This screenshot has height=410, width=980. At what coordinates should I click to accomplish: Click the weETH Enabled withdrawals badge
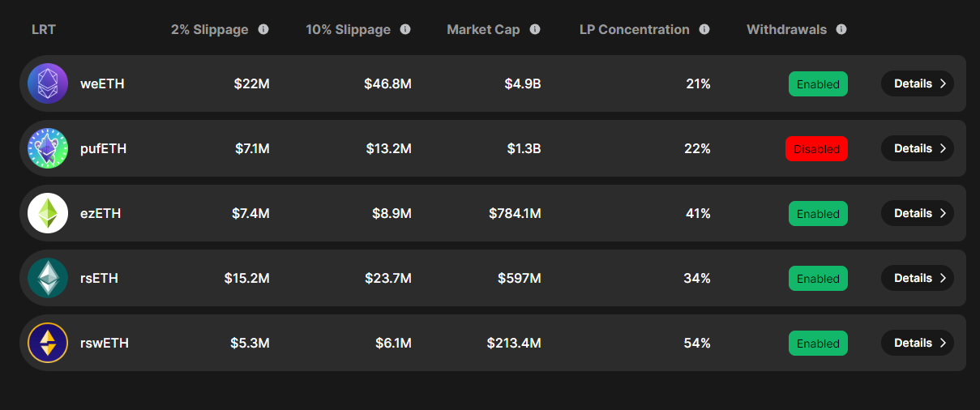point(818,83)
